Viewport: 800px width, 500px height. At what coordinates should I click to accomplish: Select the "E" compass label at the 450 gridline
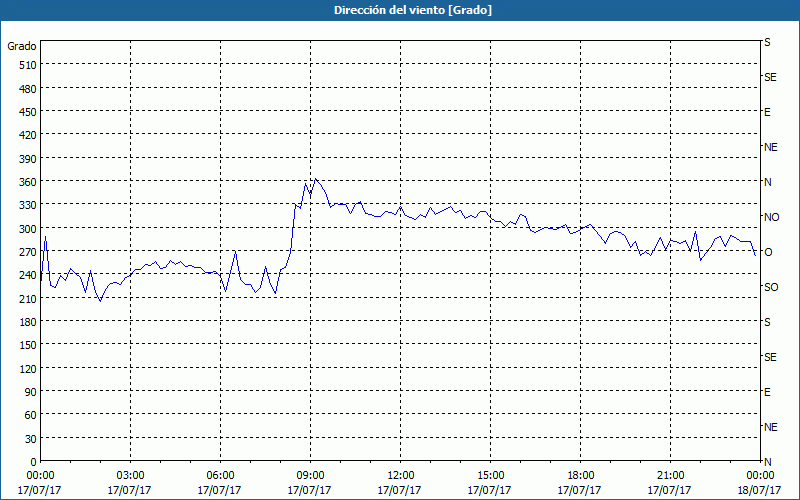[x=767, y=112]
